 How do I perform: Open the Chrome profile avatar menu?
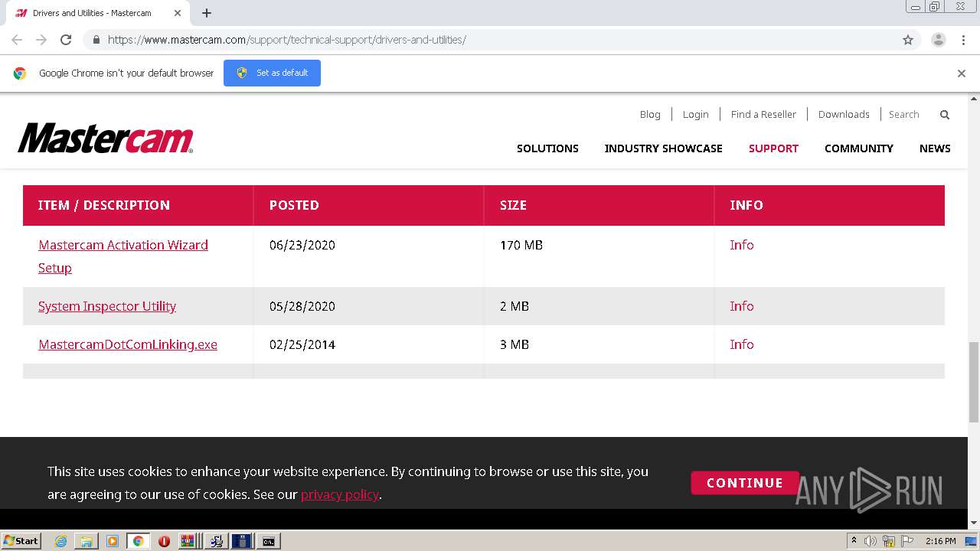coord(939,40)
